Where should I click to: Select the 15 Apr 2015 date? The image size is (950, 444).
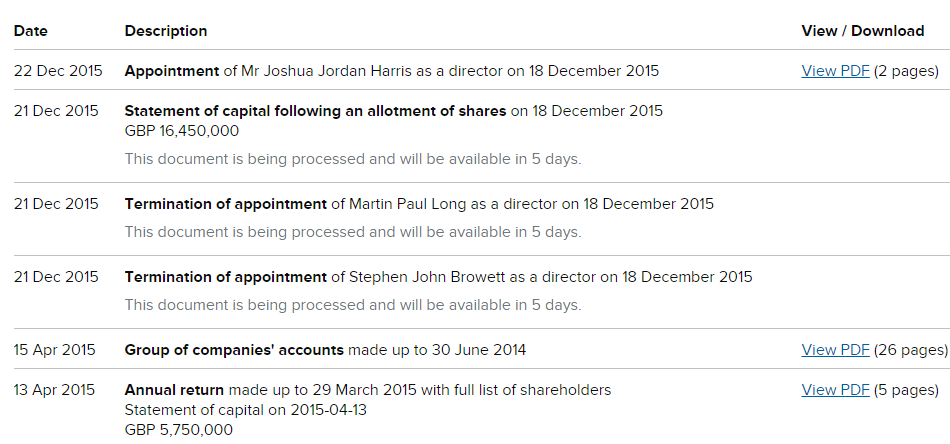pyautogui.click(x=55, y=350)
